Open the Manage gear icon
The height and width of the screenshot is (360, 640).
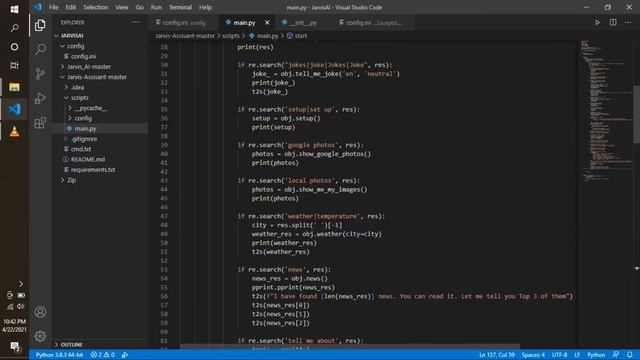[40, 336]
